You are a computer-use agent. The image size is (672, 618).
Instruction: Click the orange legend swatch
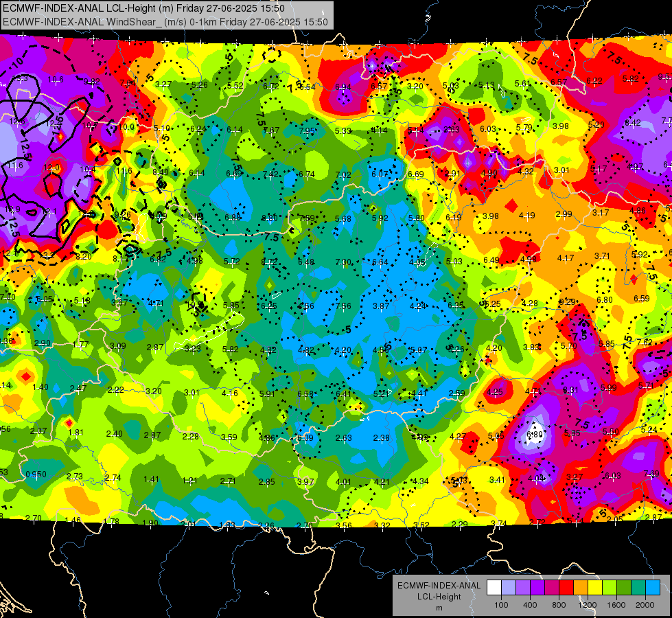580,588
